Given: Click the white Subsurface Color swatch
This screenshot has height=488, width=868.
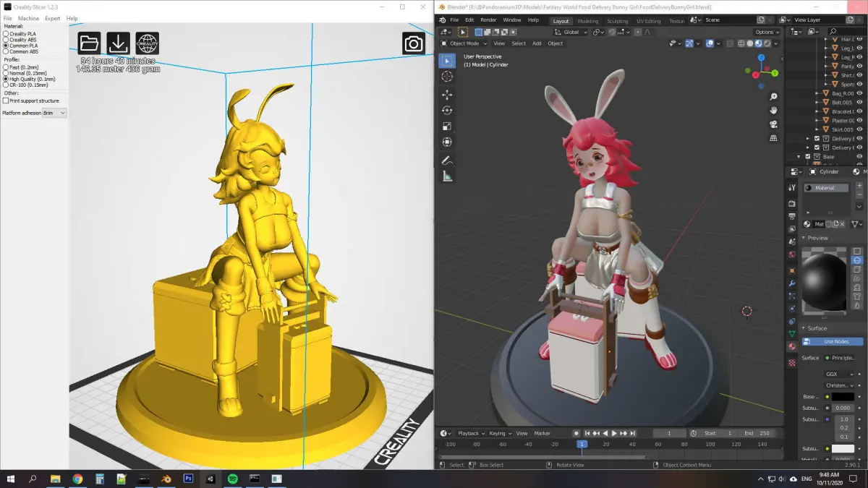Looking at the screenshot, I should coord(843,448).
